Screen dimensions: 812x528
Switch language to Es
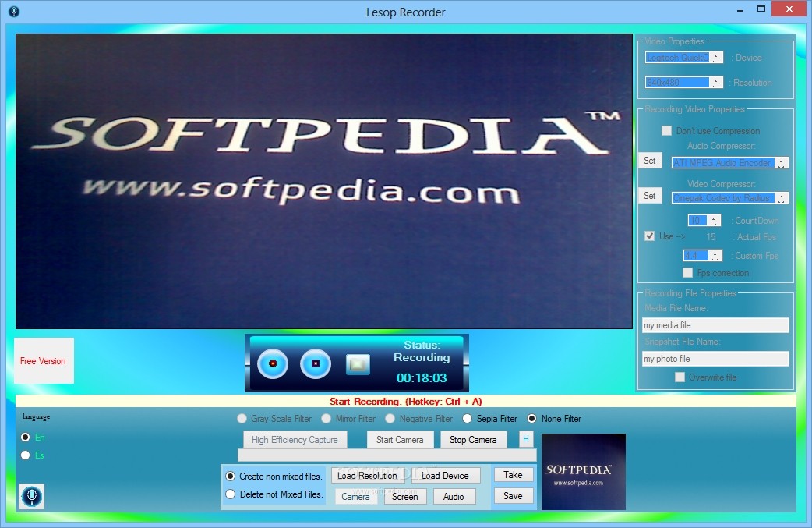click(26, 455)
